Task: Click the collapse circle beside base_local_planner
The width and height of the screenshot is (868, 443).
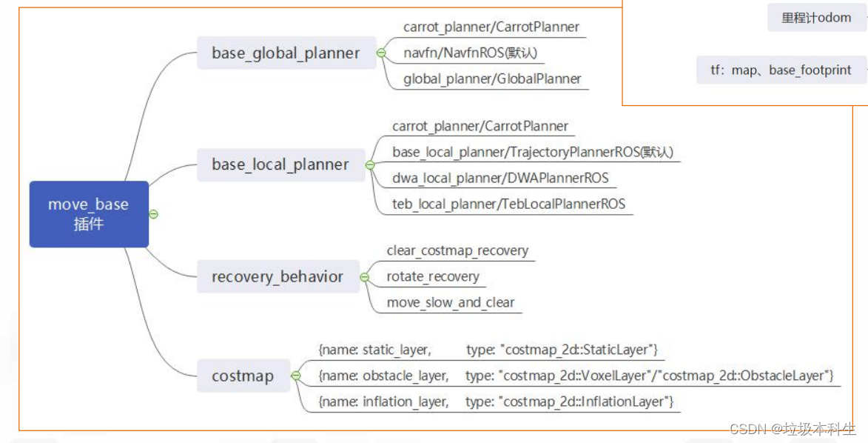Action: (370, 164)
